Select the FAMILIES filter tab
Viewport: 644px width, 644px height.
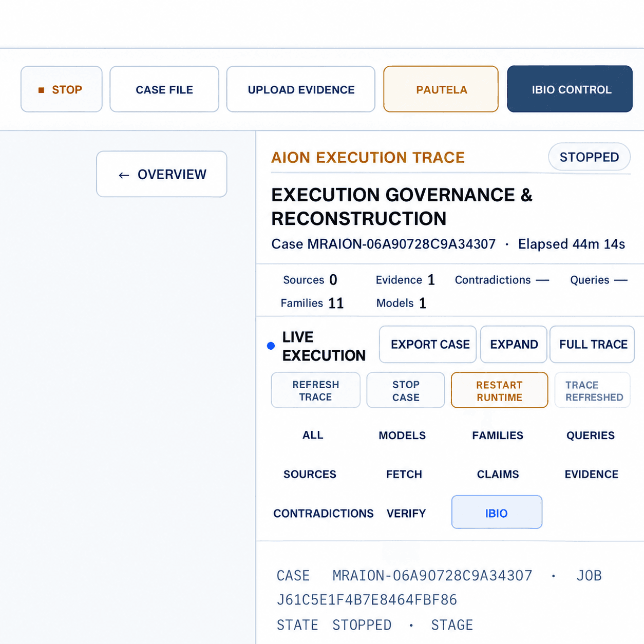click(498, 435)
